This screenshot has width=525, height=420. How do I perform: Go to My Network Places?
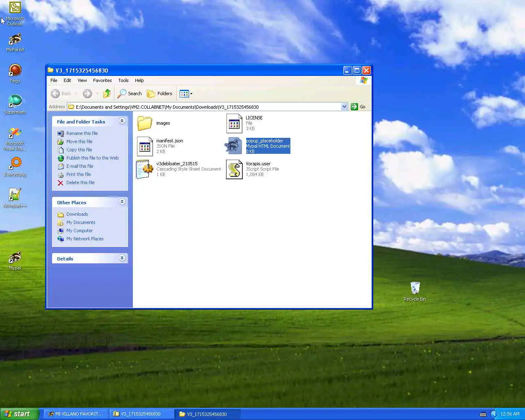(x=85, y=239)
